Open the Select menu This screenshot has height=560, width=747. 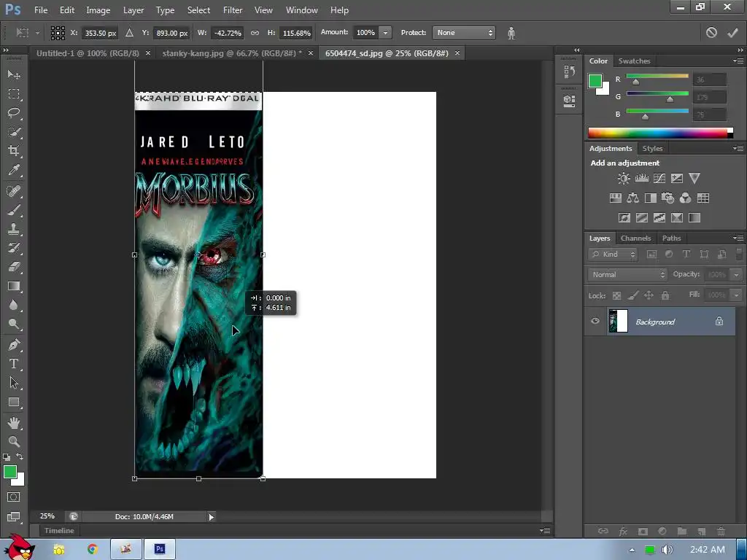(198, 10)
